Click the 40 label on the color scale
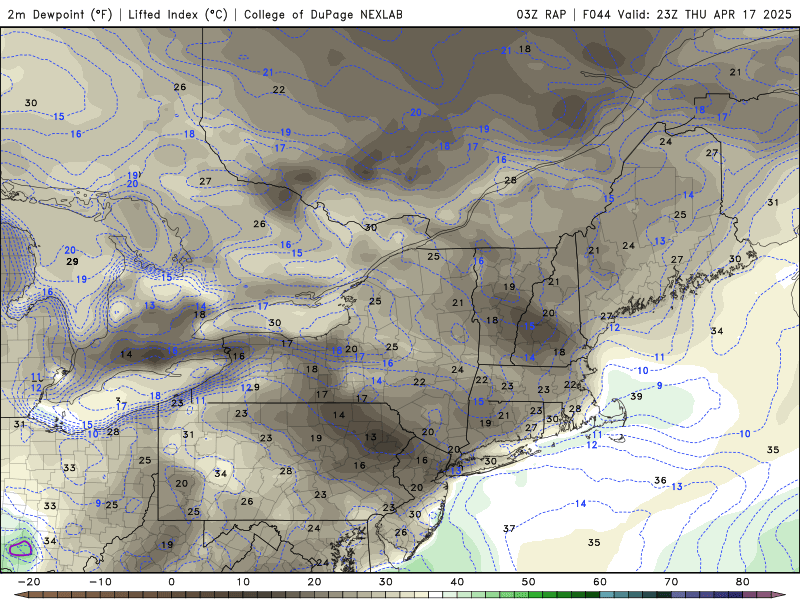Viewport: 800px width, 600px height. [457, 582]
